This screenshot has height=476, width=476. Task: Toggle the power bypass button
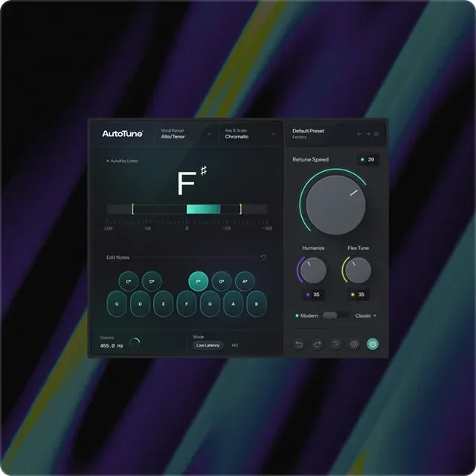(x=373, y=344)
